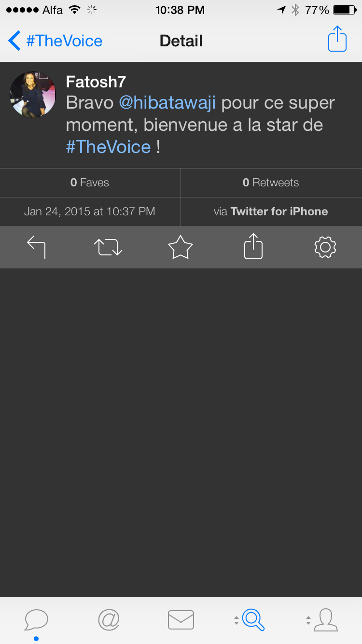
Task: Open the Messages envelope tab
Action: (x=181, y=620)
